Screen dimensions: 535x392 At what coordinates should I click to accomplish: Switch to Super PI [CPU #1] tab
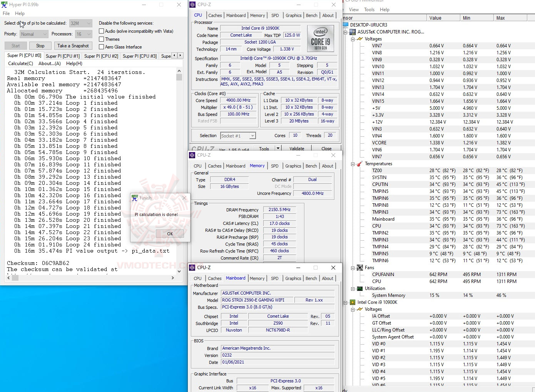coord(63,56)
